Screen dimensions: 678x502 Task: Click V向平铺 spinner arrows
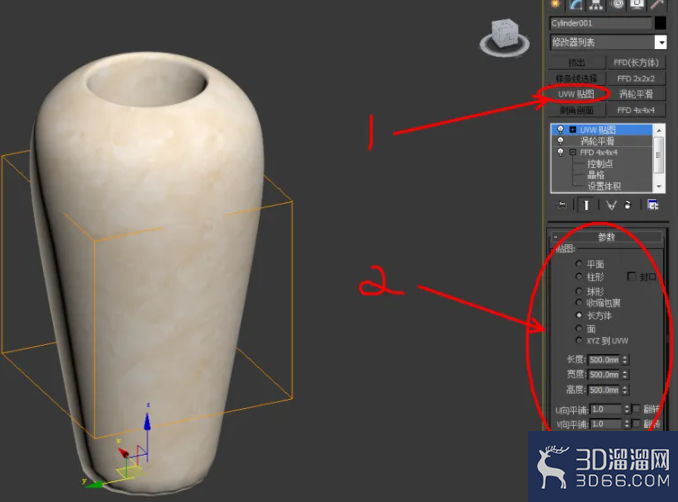tap(627, 424)
